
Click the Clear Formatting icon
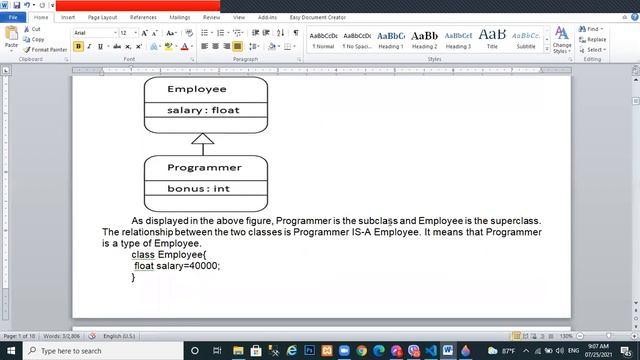[x=189, y=33]
